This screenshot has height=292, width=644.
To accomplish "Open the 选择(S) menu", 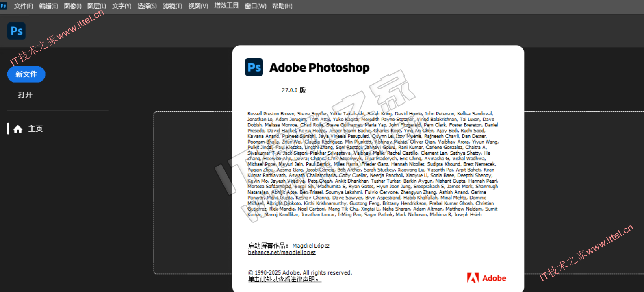I will pyautogui.click(x=147, y=6).
